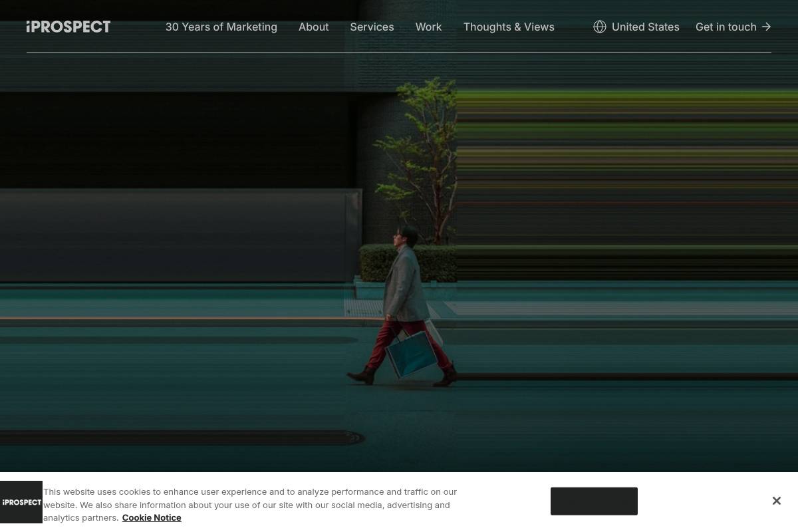The width and height of the screenshot is (798, 532).
Task: Open Thoughts & Views section
Action: 509,27
